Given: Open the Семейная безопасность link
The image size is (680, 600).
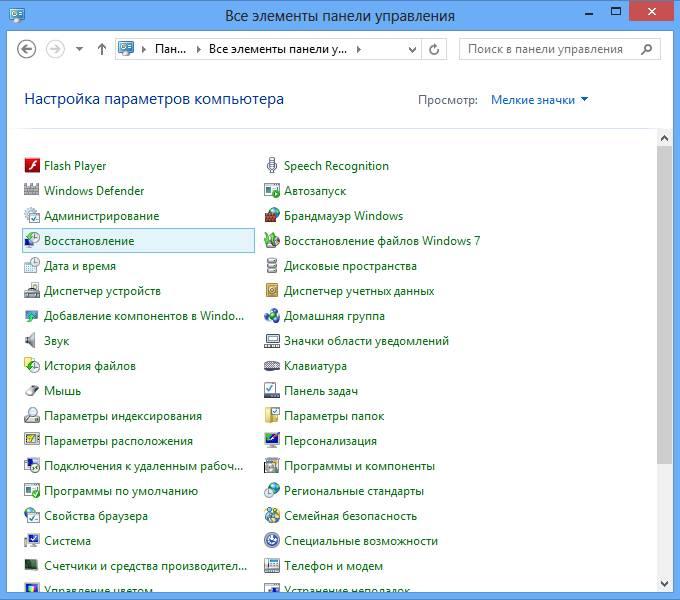Looking at the screenshot, I should (x=350, y=516).
